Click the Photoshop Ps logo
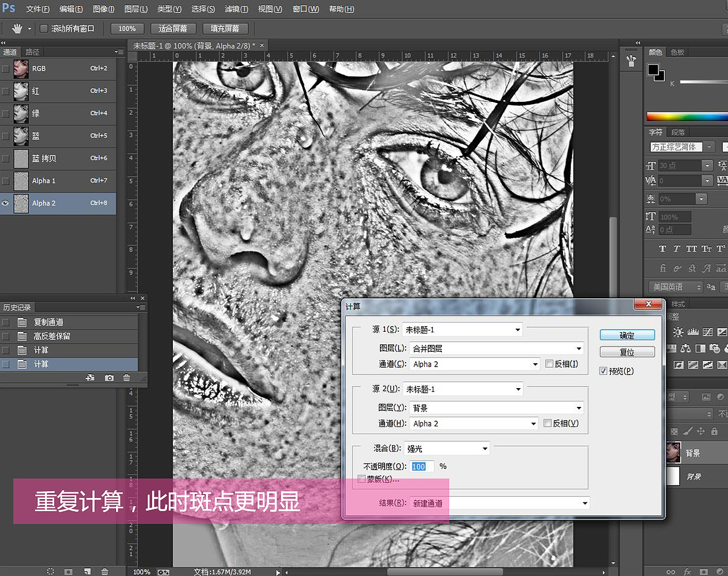Image resolution: width=728 pixels, height=576 pixels. (9, 8)
